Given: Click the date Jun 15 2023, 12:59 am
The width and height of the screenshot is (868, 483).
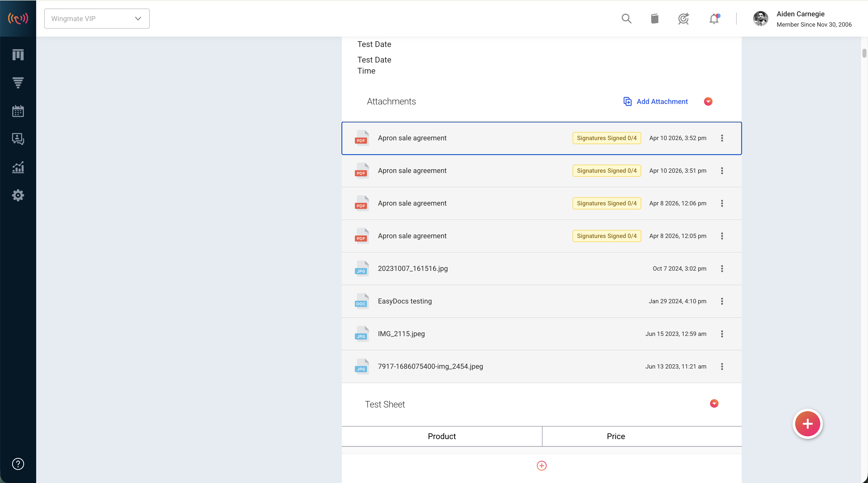Looking at the screenshot, I should [x=676, y=334].
